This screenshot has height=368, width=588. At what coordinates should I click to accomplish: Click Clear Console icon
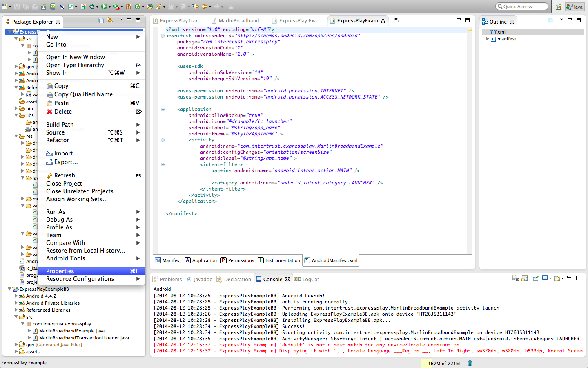(x=515, y=278)
